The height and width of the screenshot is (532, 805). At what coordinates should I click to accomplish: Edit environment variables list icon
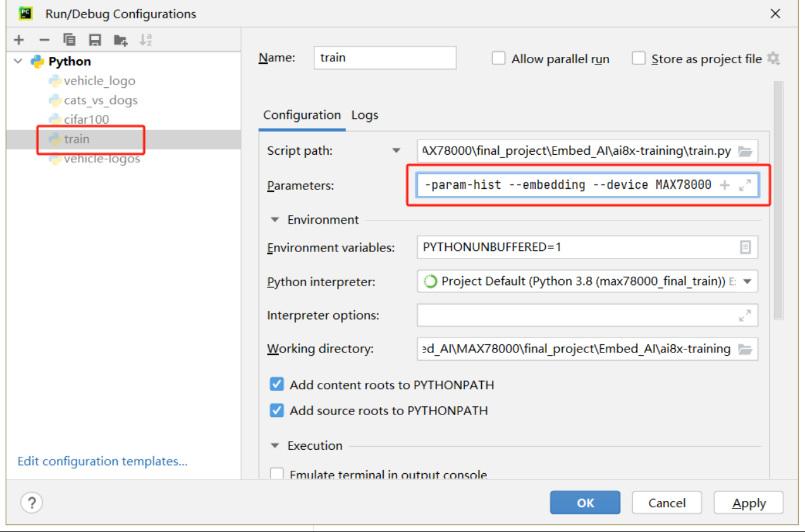pos(745,247)
